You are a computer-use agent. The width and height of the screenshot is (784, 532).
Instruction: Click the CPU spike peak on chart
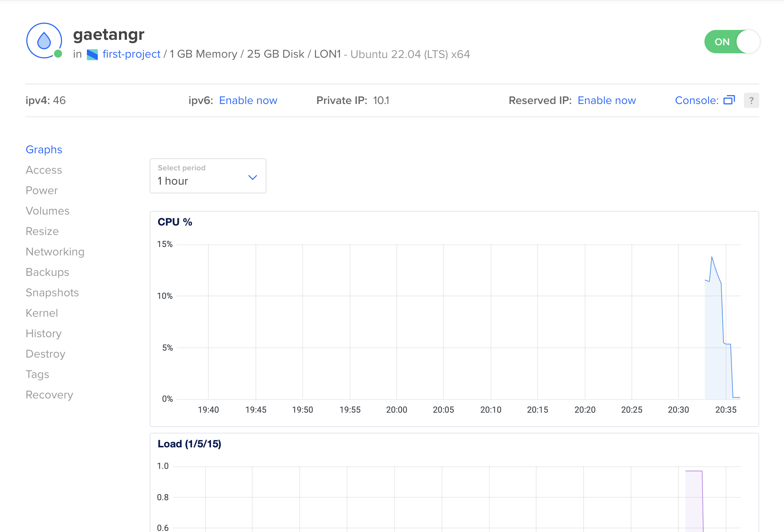tap(712, 257)
